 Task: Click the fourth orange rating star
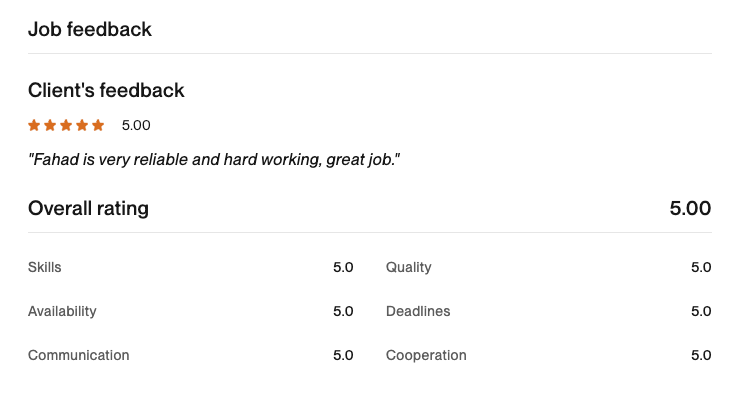[x=82, y=125]
